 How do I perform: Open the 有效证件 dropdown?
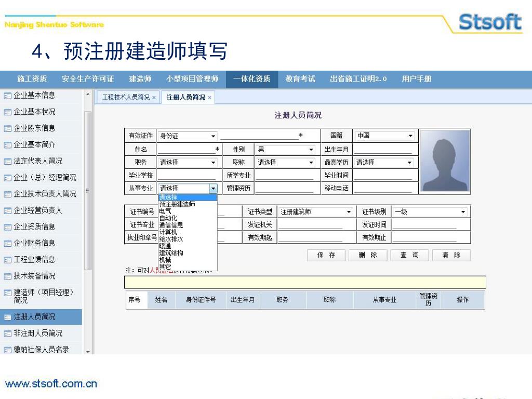(x=213, y=136)
